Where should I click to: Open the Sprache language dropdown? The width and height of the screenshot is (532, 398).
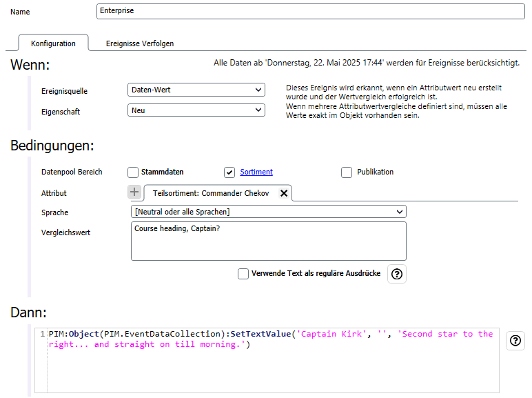[x=268, y=212]
